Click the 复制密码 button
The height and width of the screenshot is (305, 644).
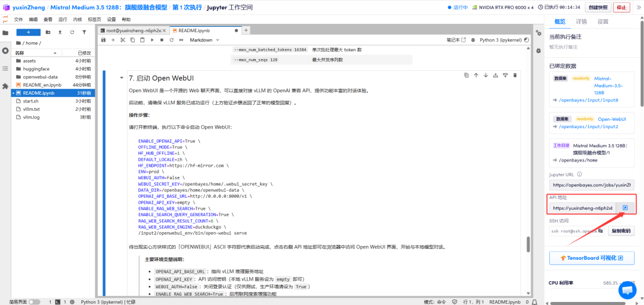coord(621,231)
